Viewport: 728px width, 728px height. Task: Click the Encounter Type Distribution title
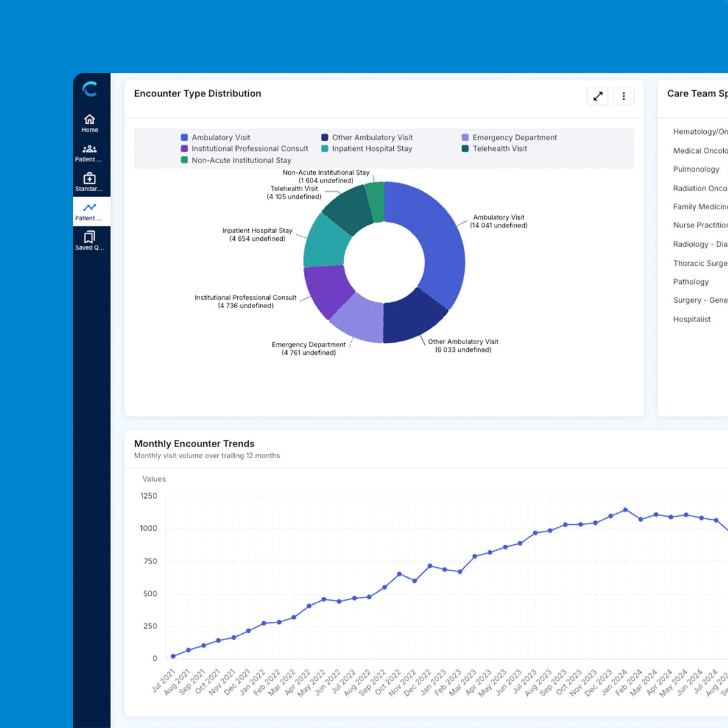pos(198,93)
